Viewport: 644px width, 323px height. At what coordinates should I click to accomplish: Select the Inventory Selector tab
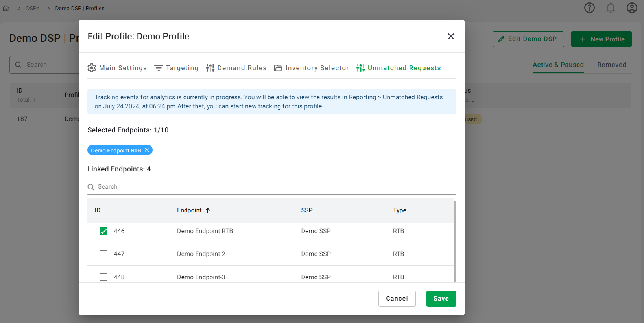(312, 68)
